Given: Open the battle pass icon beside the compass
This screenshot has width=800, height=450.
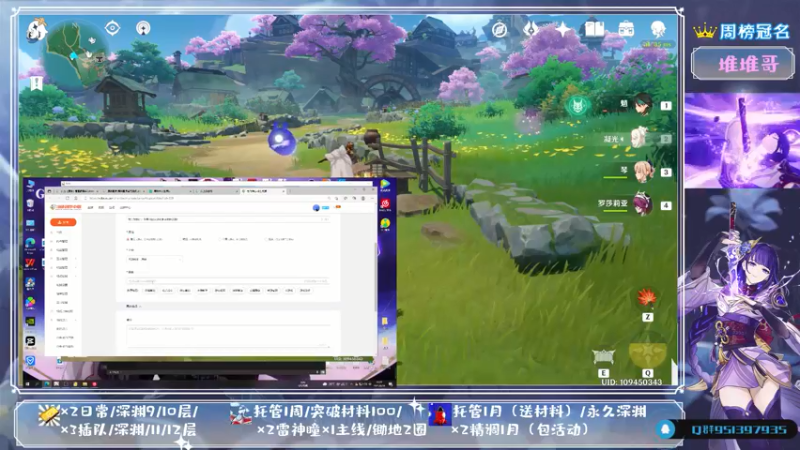Looking at the screenshot, I should pyautogui.click(x=531, y=29).
